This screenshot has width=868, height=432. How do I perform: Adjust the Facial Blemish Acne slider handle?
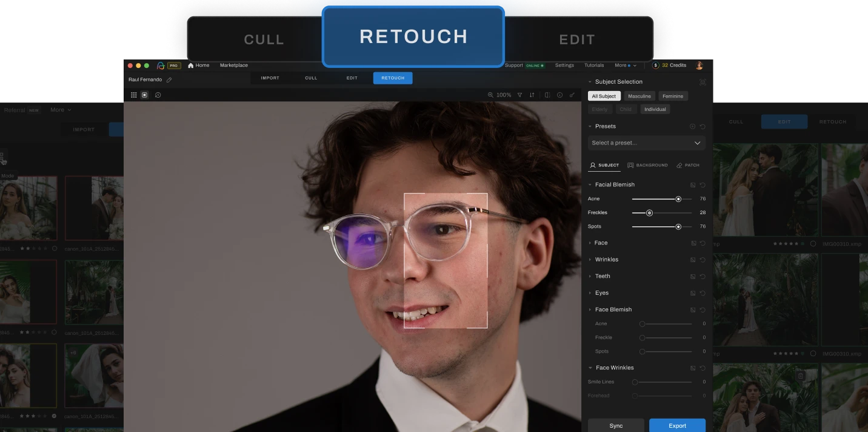click(678, 199)
